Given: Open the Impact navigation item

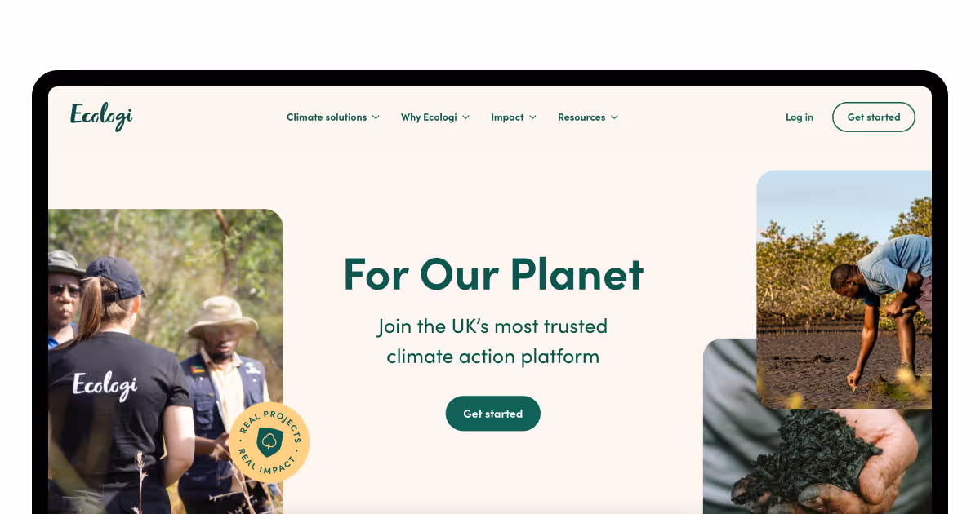Looking at the screenshot, I should point(514,117).
